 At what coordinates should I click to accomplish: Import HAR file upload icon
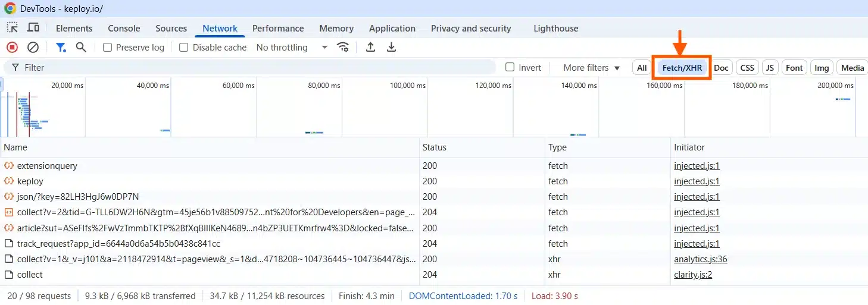(370, 47)
